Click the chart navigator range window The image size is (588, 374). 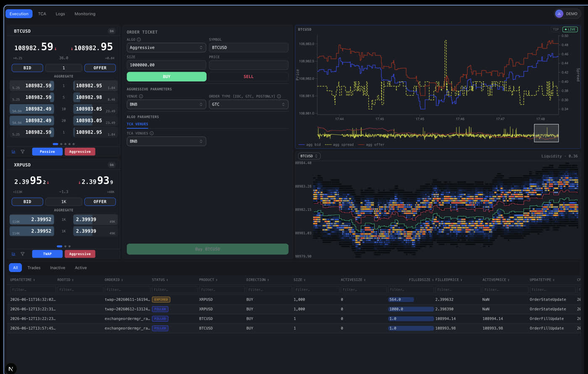[x=546, y=133]
